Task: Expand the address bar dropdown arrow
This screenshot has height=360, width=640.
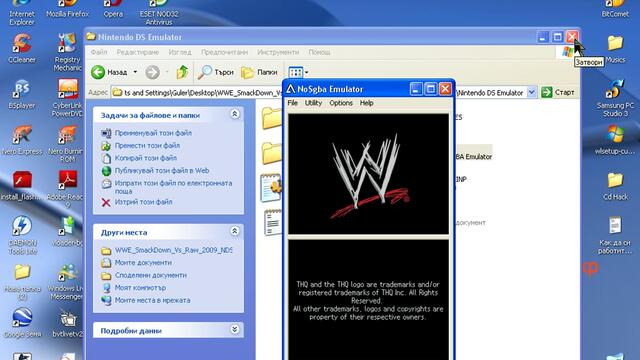Action: pyautogui.click(x=531, y=93)
